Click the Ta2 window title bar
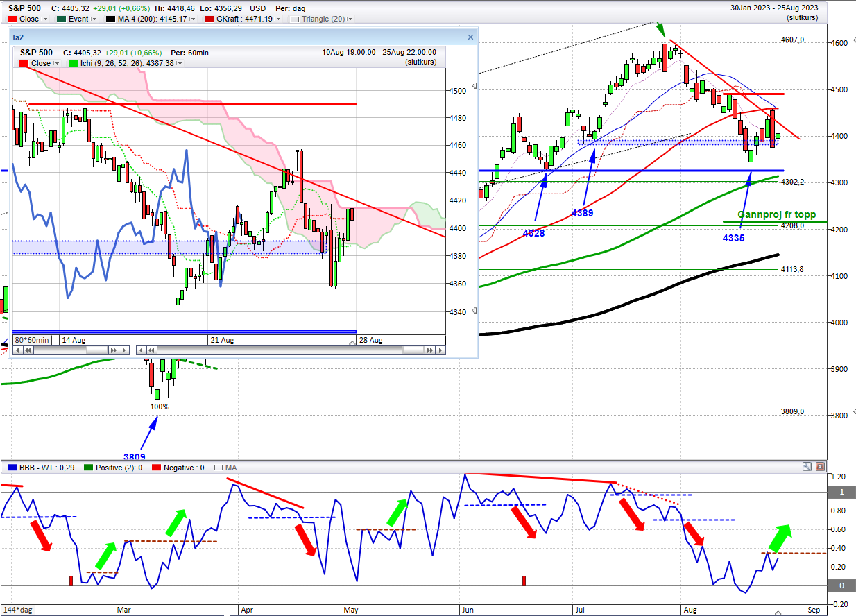Viewport: 856px width, 616px height. click(243, 37)
